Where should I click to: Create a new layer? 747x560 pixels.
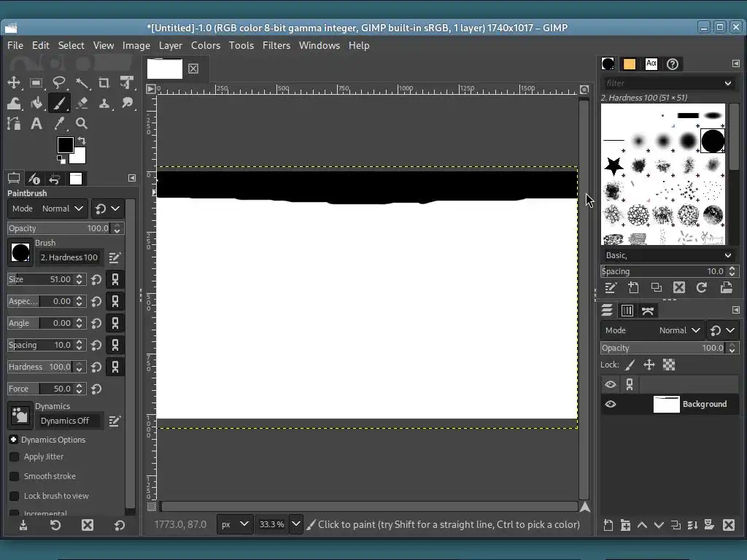pyautogui.click(x=608, y=525)
